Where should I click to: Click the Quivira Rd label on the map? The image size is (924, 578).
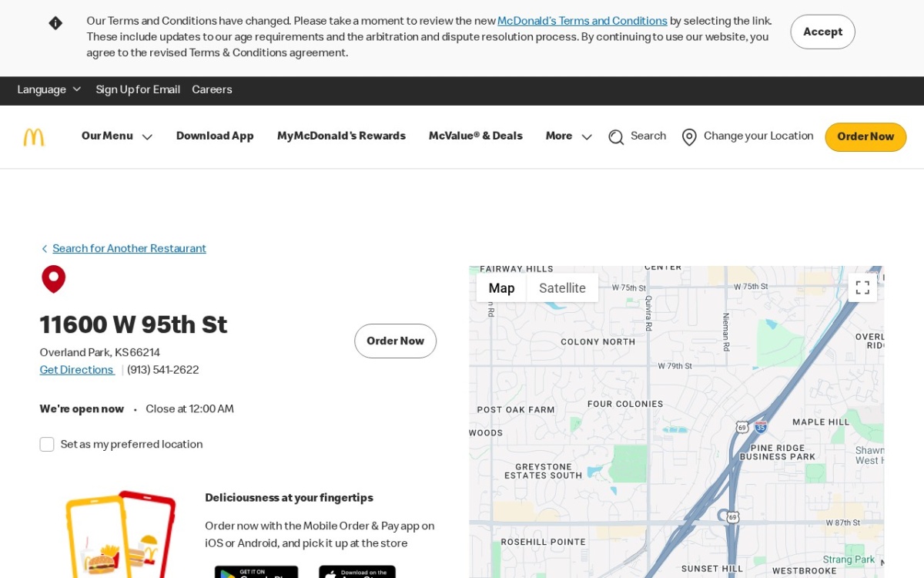click(x=648, y=313)
